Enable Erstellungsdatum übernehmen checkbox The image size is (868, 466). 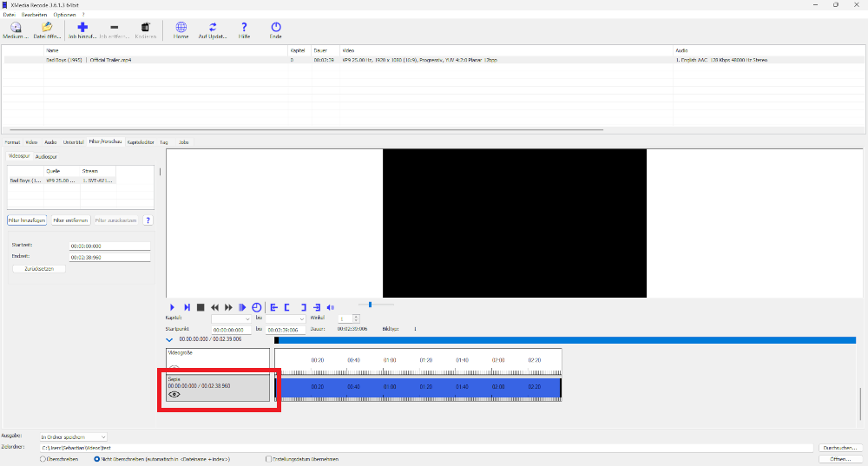[x=268, y=459]
